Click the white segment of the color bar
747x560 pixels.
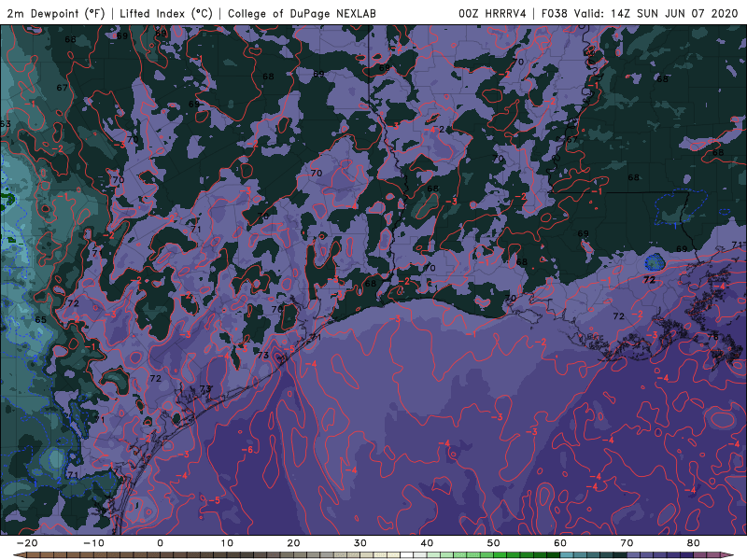407,555
